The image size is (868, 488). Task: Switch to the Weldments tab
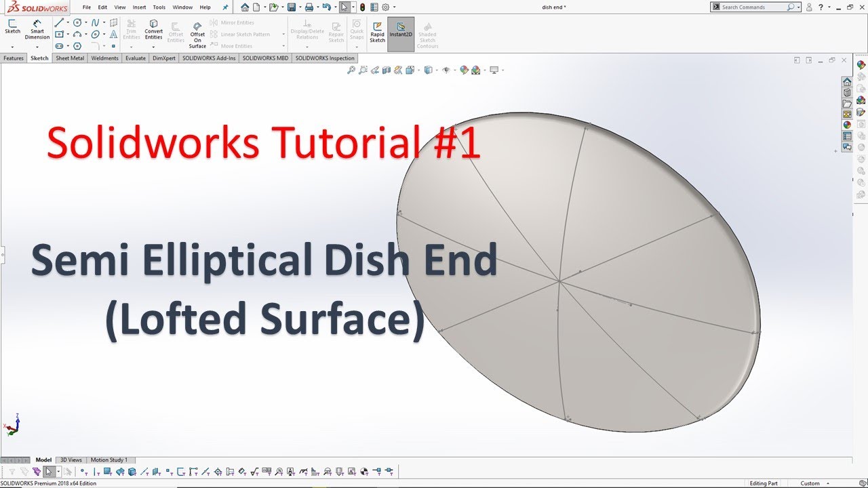point(105,58)
